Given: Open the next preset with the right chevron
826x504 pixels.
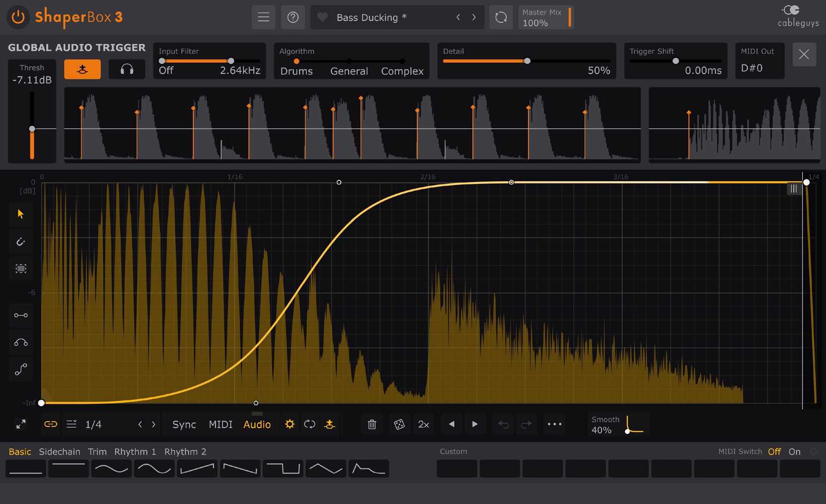Looking at the screenshot, I should (x=474, y=17).
